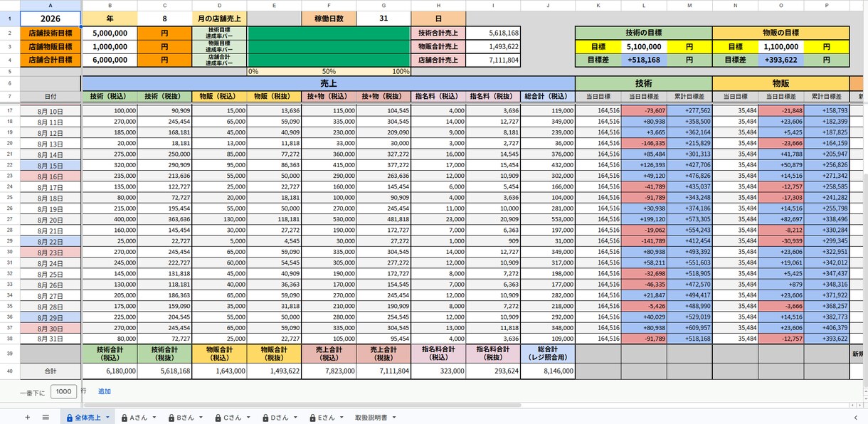Open the Bさん tab dropdown arrow
This screenshot has height=424, width=868.
tap(201, 418)
